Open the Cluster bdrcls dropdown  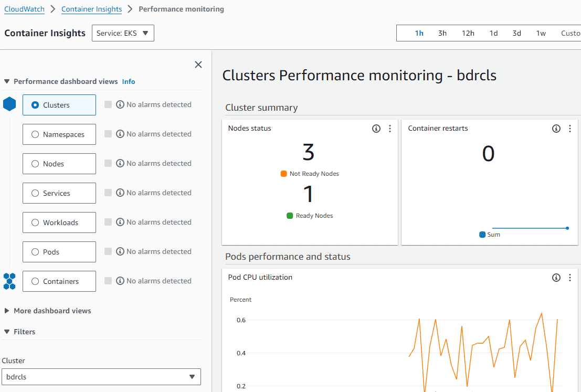tap(101, 377)
